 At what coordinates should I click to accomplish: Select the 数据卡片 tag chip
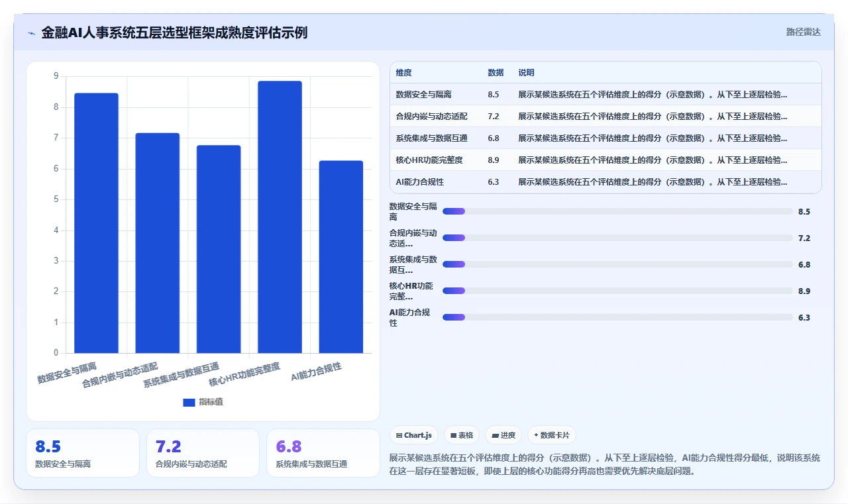click(x=552, y=435)
